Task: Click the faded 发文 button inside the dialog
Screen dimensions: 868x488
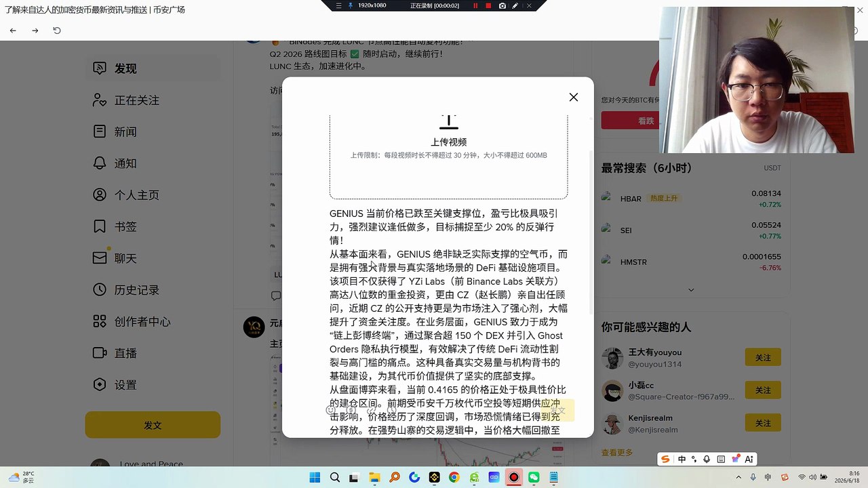Action: tap(557, 410)
